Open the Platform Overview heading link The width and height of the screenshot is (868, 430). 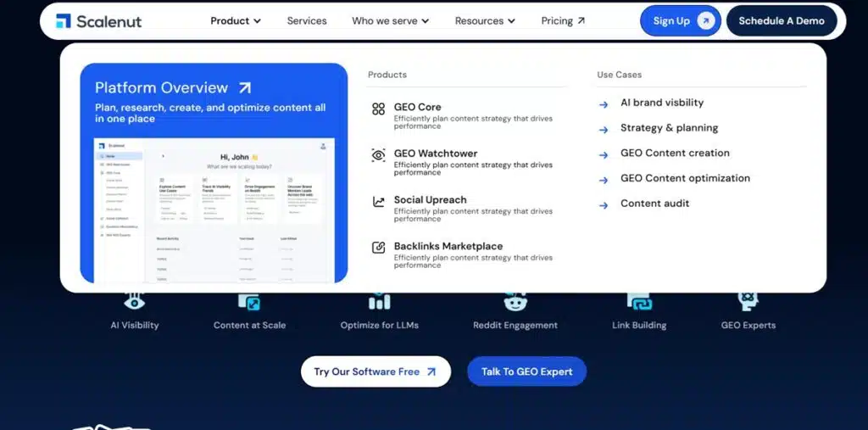pos(162,87)
